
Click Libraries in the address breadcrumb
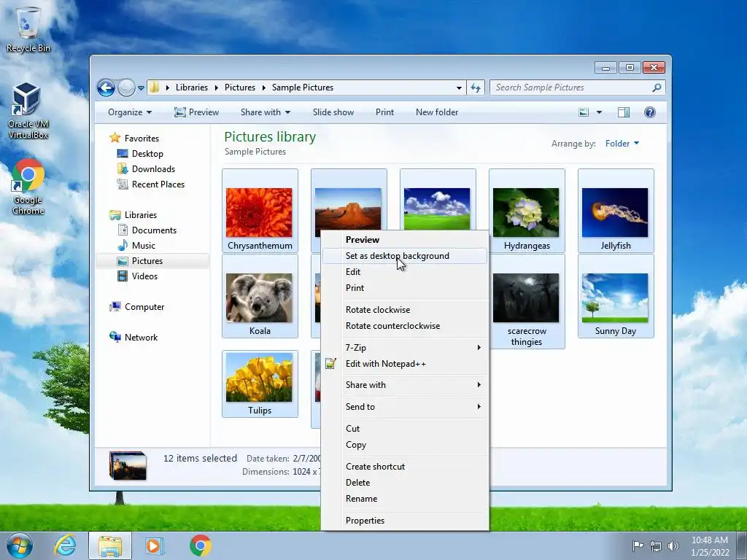(192, 87)
